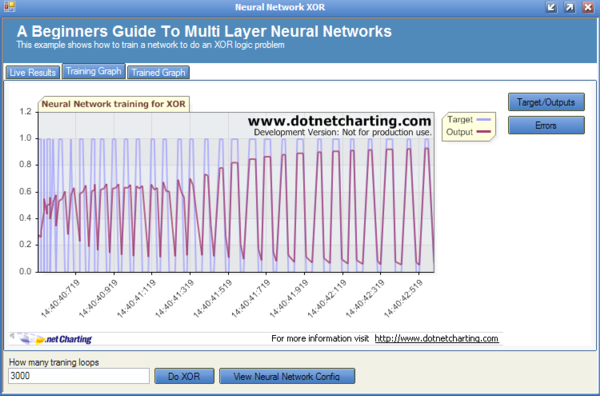Image resolution: width=600 pixels, height=396 pixels.
Task: Click the 'A Beginners Guide' heading
Action: click(204, 31)
